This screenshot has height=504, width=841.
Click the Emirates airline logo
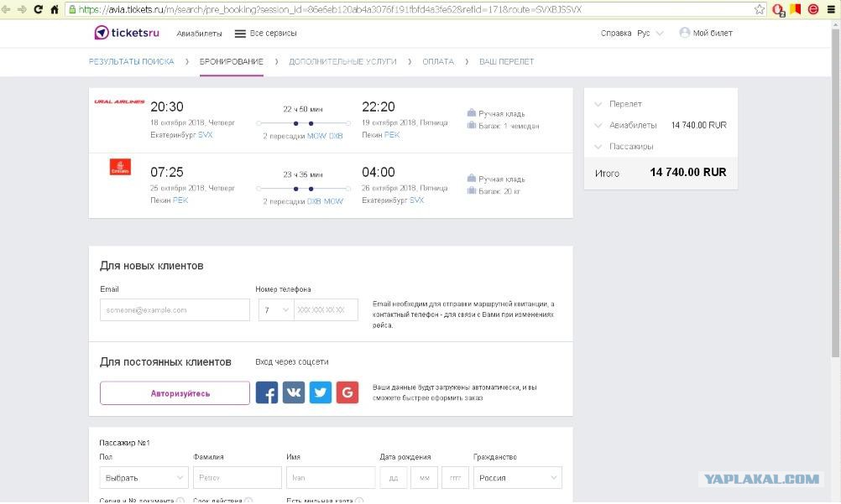120,167
